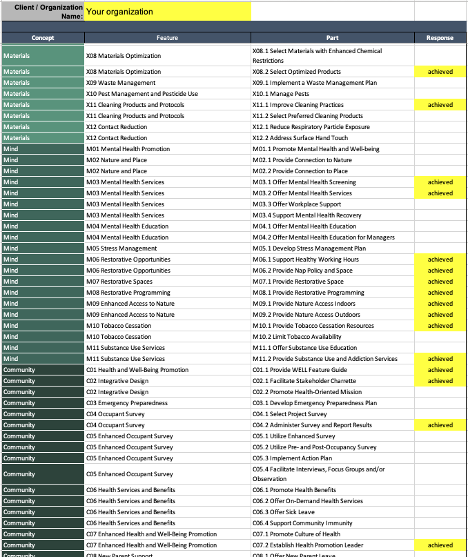468x557 pixels.
Task: Click achieved response for X08.2 Select Optimized Products
Action: [440, 71]
